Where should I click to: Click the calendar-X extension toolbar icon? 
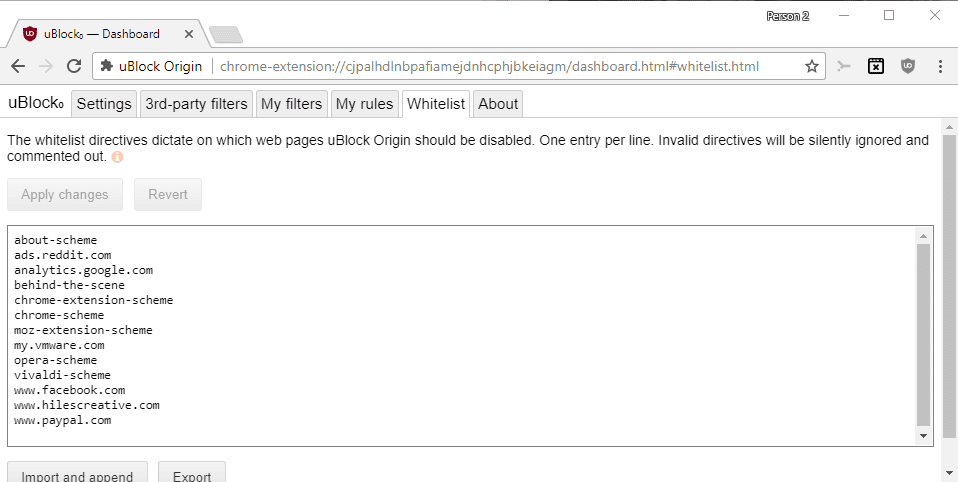point(876,66)
